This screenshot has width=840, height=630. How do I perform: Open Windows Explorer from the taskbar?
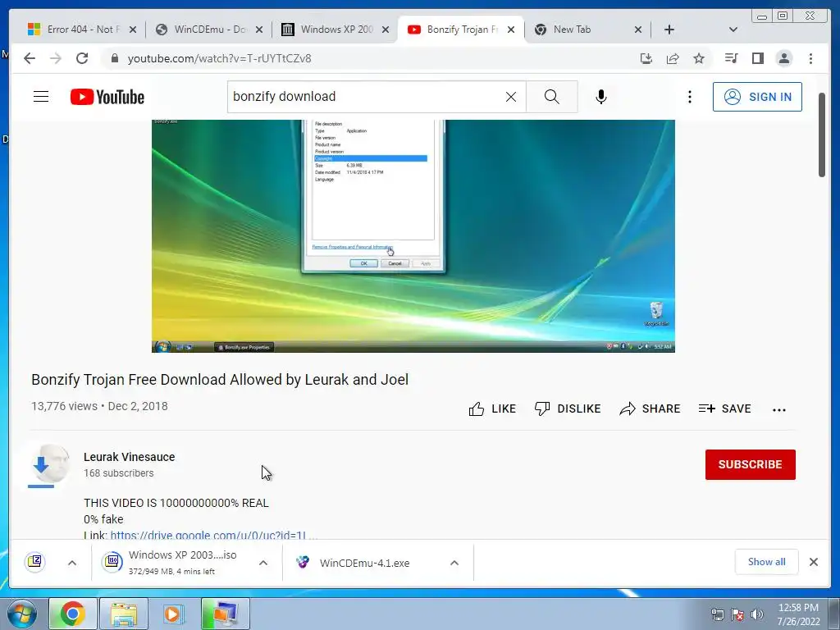[x=124, y=614]
